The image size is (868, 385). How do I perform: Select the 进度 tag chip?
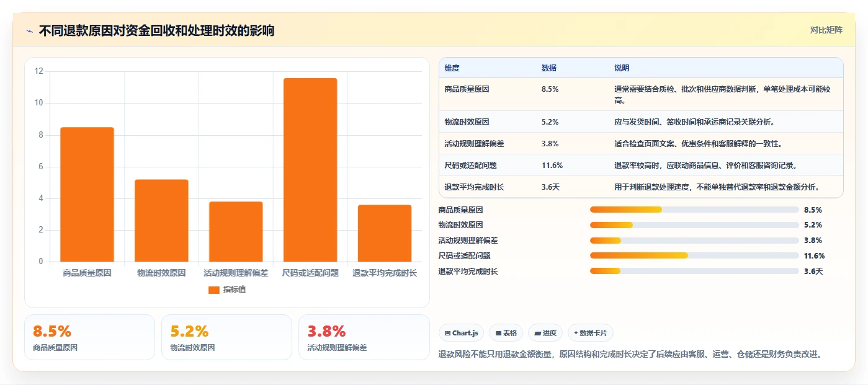[545, 333]
